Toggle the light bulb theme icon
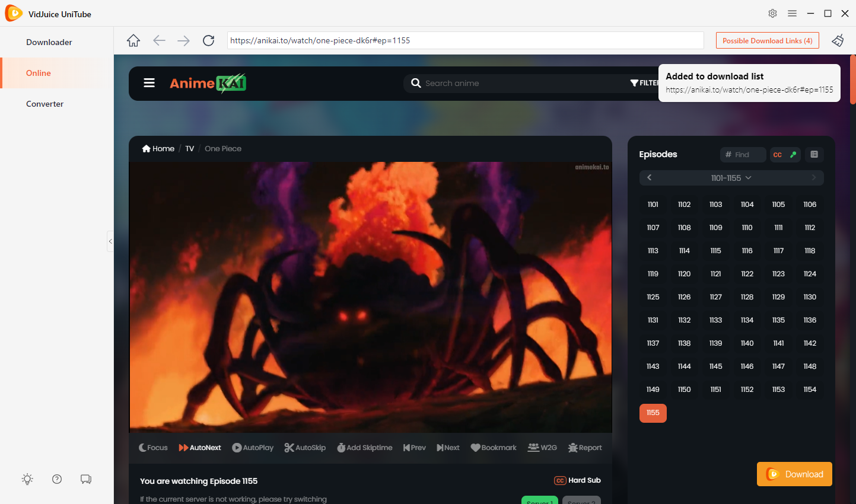The image size is (856, 504). tap(27, 479)
